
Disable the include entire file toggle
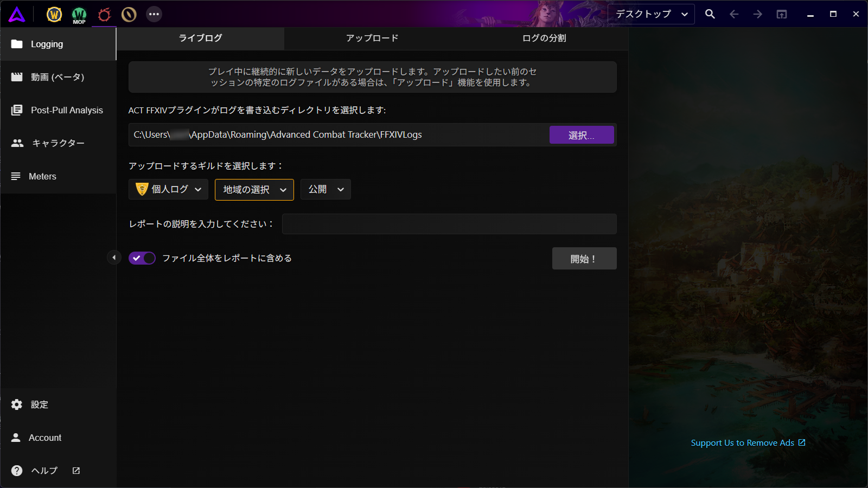[x=142, y=258]
